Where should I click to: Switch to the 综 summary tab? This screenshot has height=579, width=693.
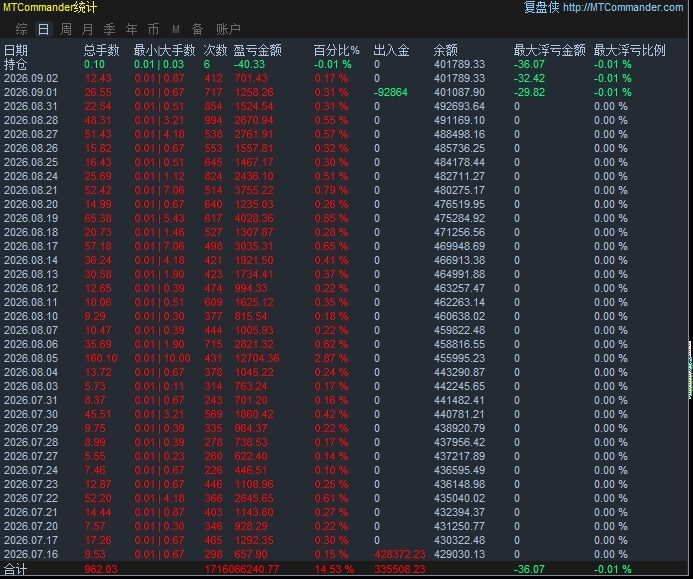(x=21, y=29)
